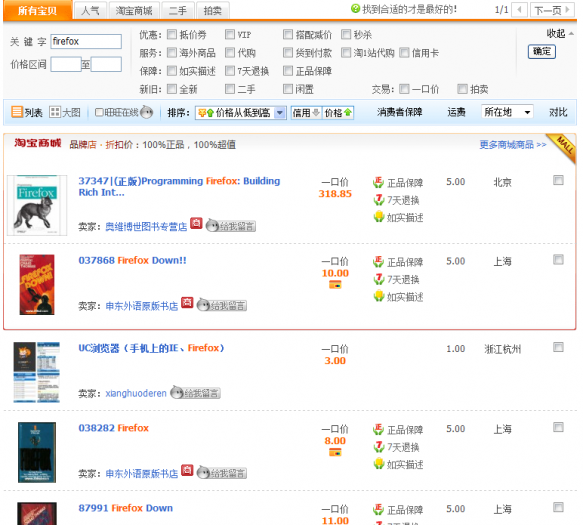Click the minimum price range field
The image size is (583, 525).
66,64
